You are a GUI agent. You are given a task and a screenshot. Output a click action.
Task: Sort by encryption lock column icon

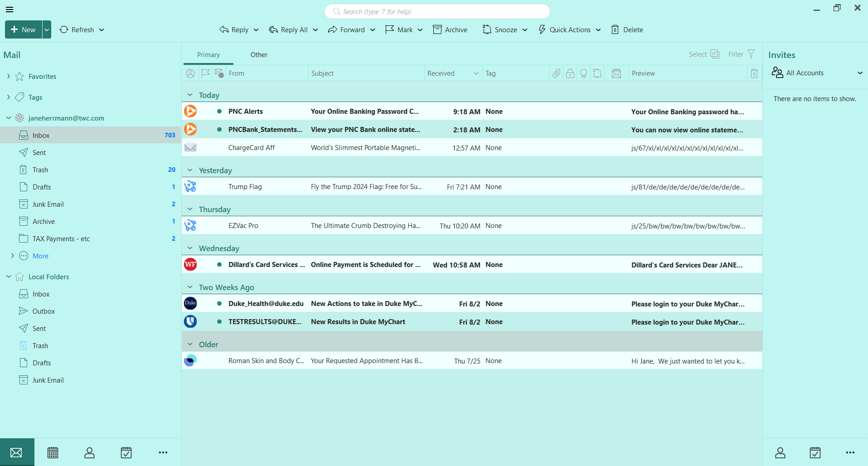(x=570, y=73)
